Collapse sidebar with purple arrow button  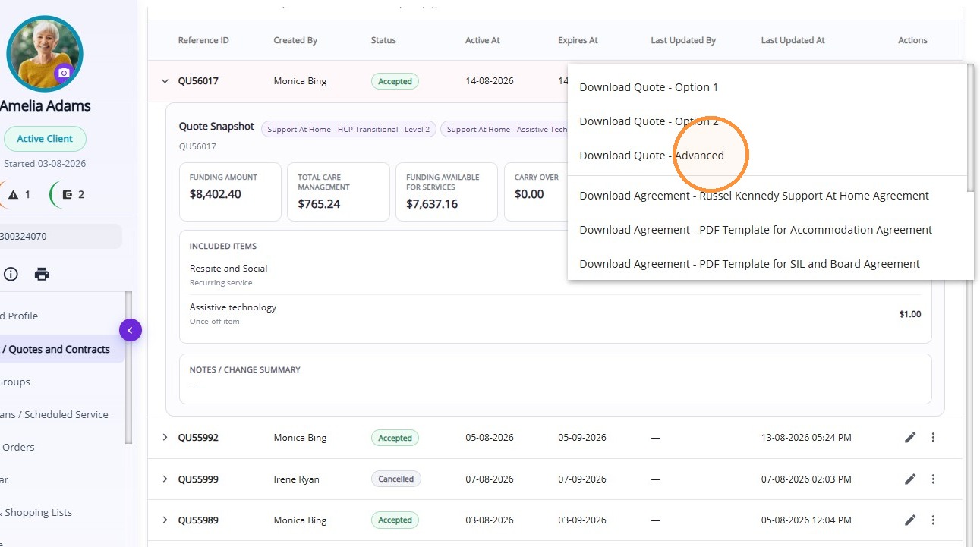[x=131, y=330]
